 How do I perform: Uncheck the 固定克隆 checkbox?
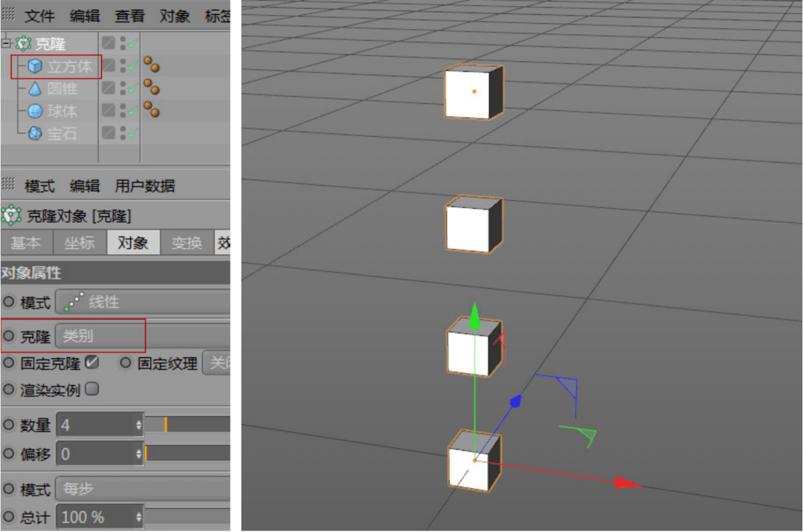click(91, 362)
